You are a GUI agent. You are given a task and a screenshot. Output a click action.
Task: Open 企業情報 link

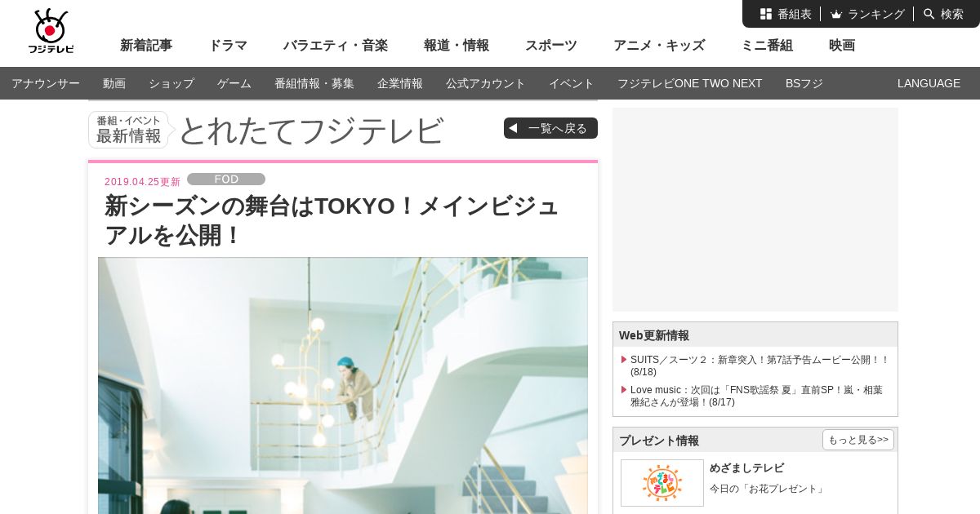pyautogui.click(x=400, y=83)
